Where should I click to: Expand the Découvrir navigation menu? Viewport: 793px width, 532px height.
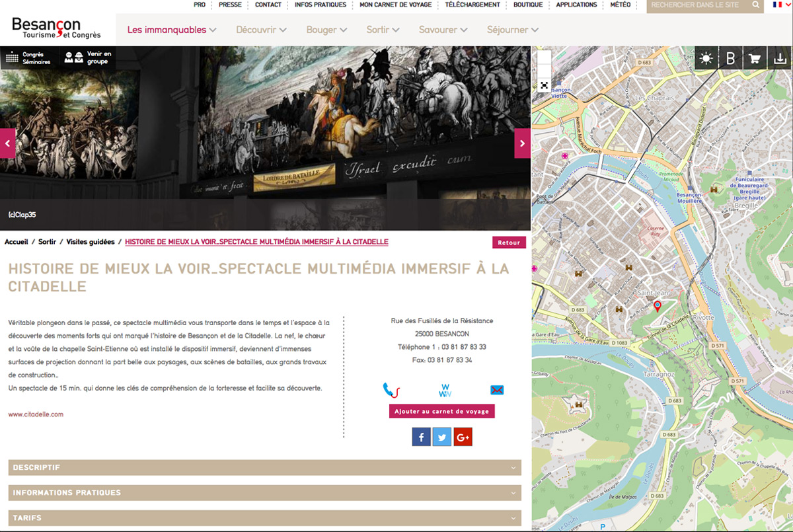click(261, 30)
